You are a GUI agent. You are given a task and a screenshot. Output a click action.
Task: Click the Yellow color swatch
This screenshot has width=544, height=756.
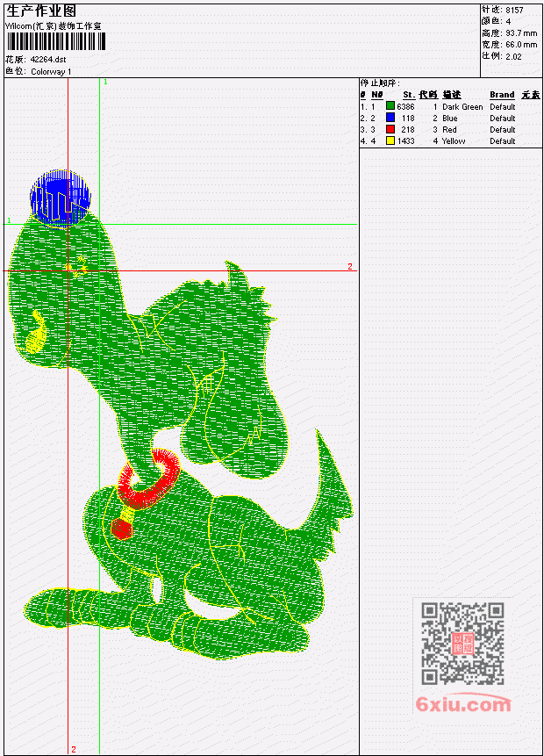click(x=390, y=140)
